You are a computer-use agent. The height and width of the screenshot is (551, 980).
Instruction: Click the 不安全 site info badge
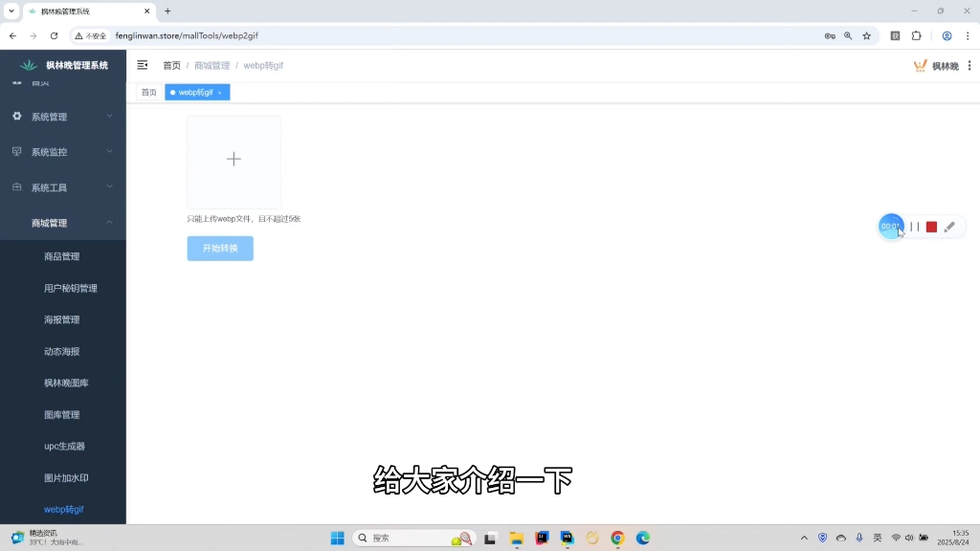(x=91, y=35)
